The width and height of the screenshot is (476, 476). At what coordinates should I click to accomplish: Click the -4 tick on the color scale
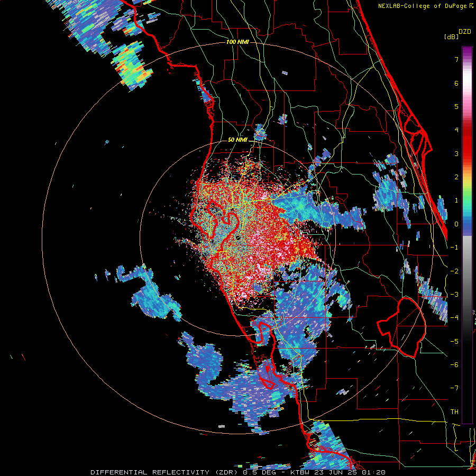pyautogui.click(x=454, y=318)
